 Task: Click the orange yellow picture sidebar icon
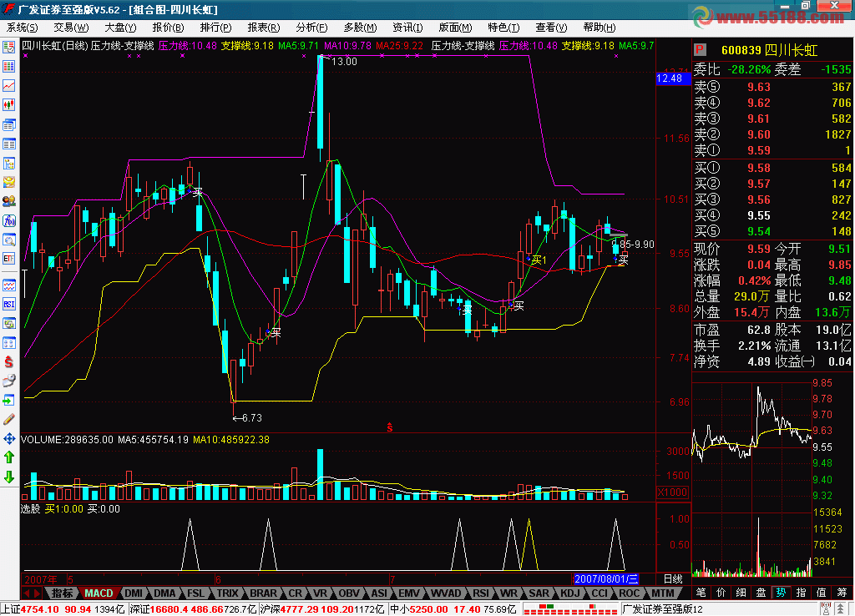click(x=8, y=182)
